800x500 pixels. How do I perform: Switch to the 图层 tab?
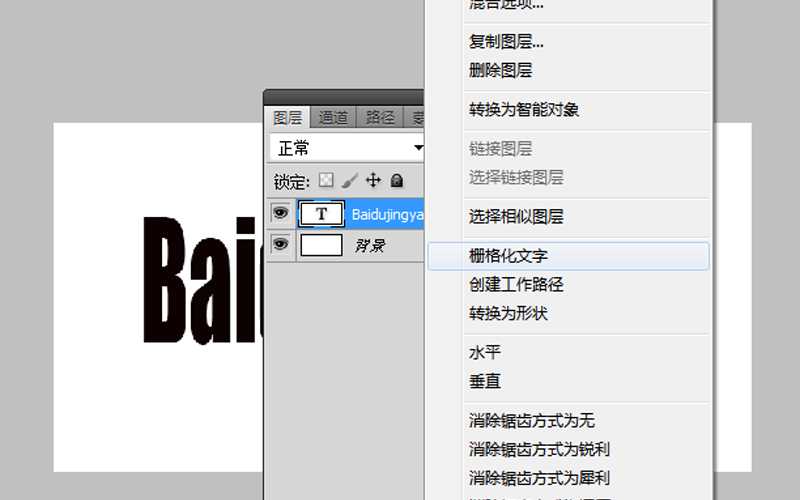coord(287,118)
